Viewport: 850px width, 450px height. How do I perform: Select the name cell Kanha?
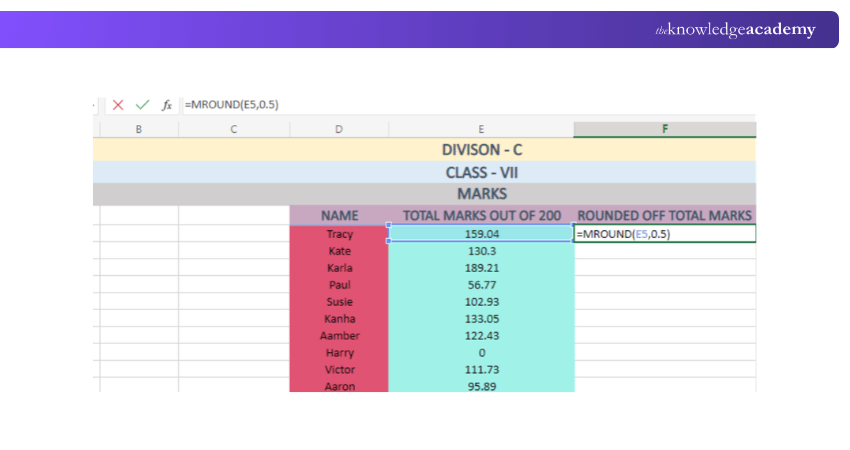(339, 319)
